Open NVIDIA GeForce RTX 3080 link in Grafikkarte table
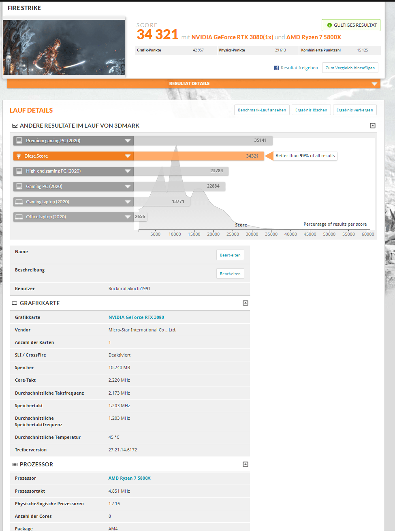395x532 pixels. 136,318
